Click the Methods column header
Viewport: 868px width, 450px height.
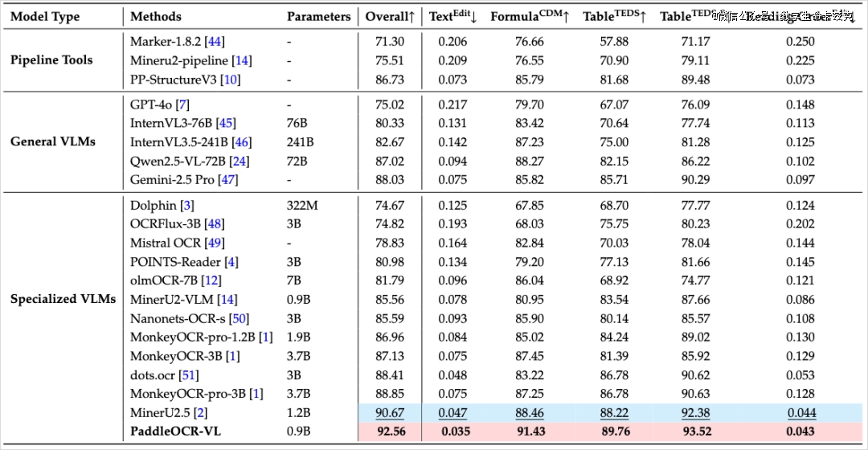coord(156,16)
